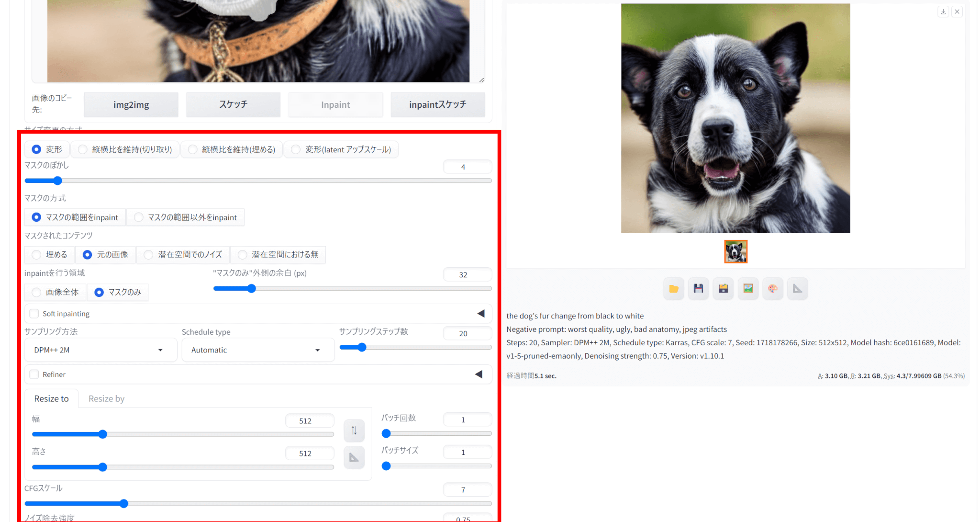Select 縦横比を維持(切り取り) radio option
The width and height of the screenshot is (980, 522).
[125, 149]
